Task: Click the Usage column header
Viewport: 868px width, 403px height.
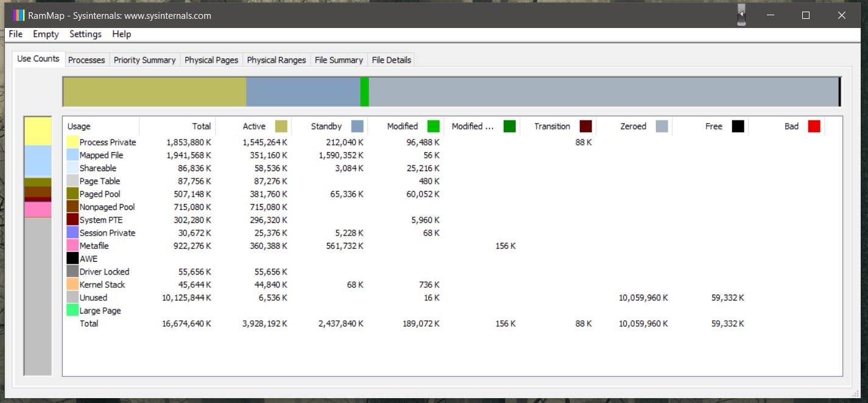Action: 101,126
